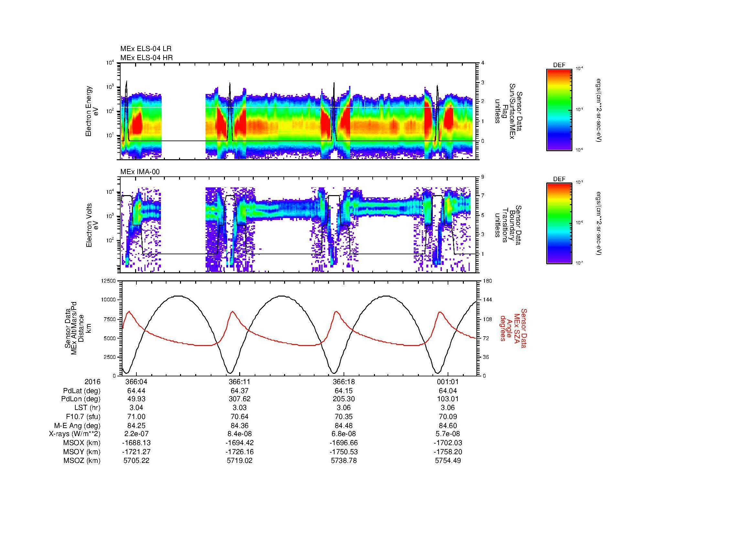Click the MSOZ value 5754.49
This screenshot has width=756, height=534.
[x=448, y=461]
